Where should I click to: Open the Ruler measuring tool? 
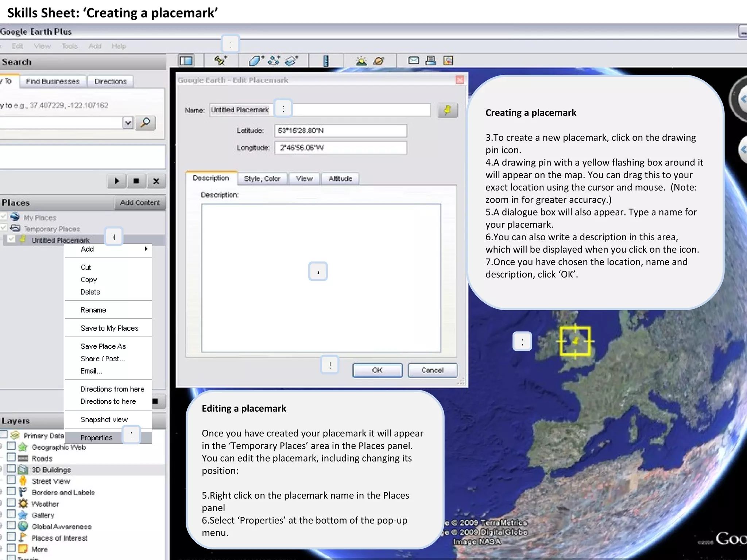pyautogui.click(x=326, y=61)
